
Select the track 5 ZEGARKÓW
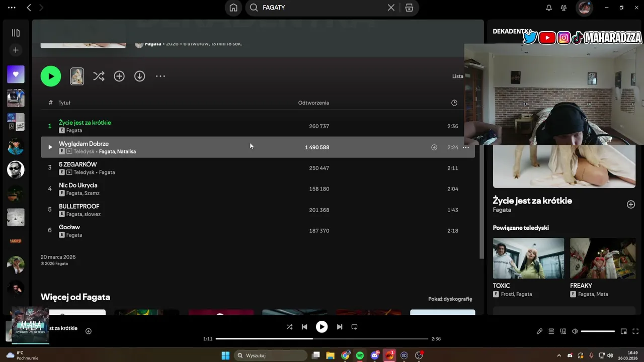click(77, 164)
